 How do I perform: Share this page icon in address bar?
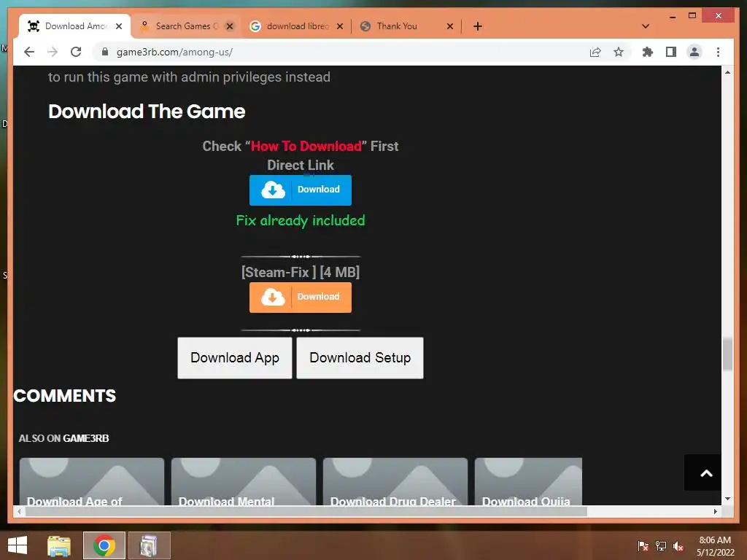[595, 52]
